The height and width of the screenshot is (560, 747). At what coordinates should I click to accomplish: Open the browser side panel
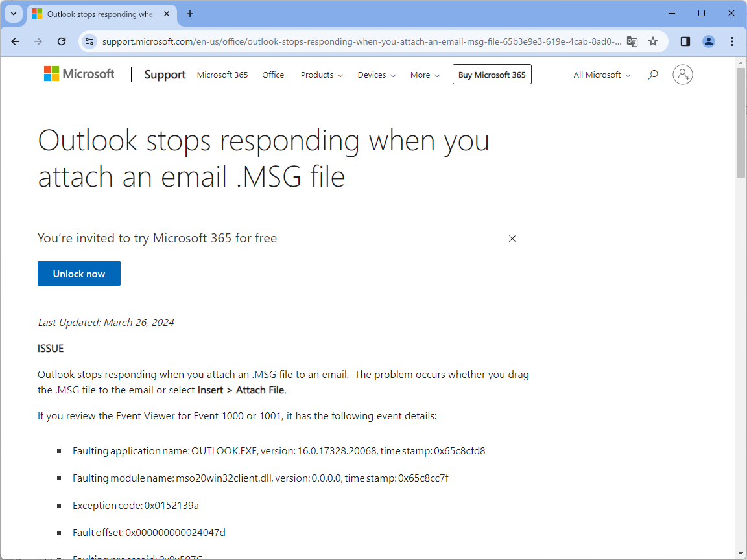pyautogui.click(x=685, y=41)
